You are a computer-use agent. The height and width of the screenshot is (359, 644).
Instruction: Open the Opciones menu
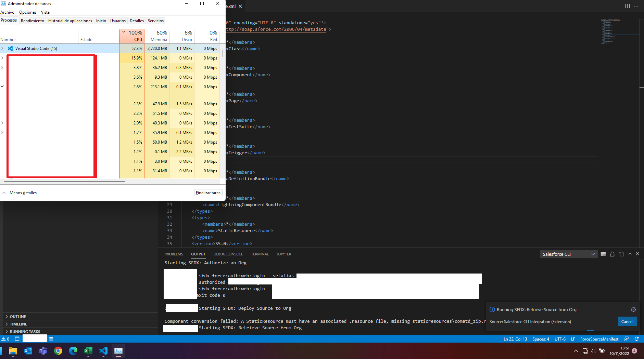27,12
